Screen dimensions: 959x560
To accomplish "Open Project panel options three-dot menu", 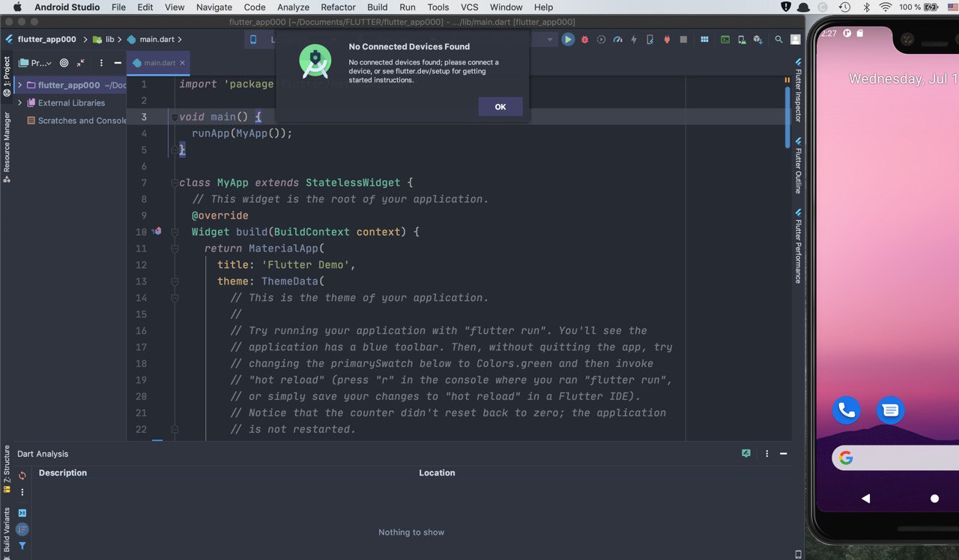I will tap(101, 63).
